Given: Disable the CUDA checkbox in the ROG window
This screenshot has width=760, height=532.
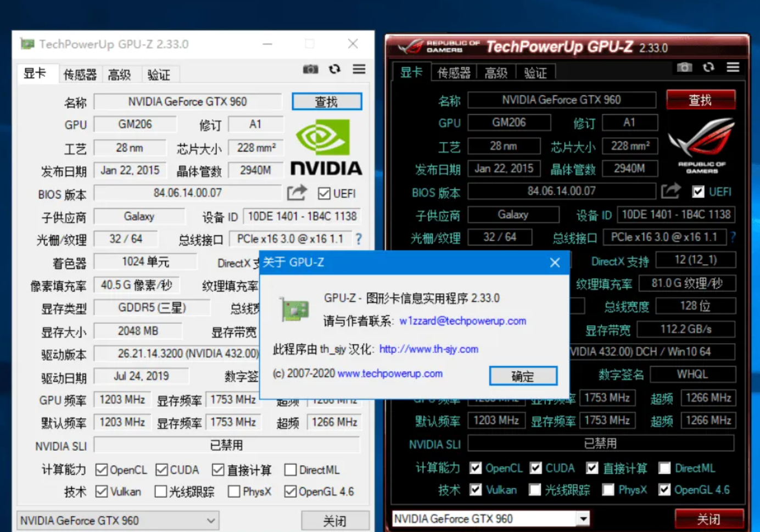Looking at the screenshot, I should pos(535,468).
